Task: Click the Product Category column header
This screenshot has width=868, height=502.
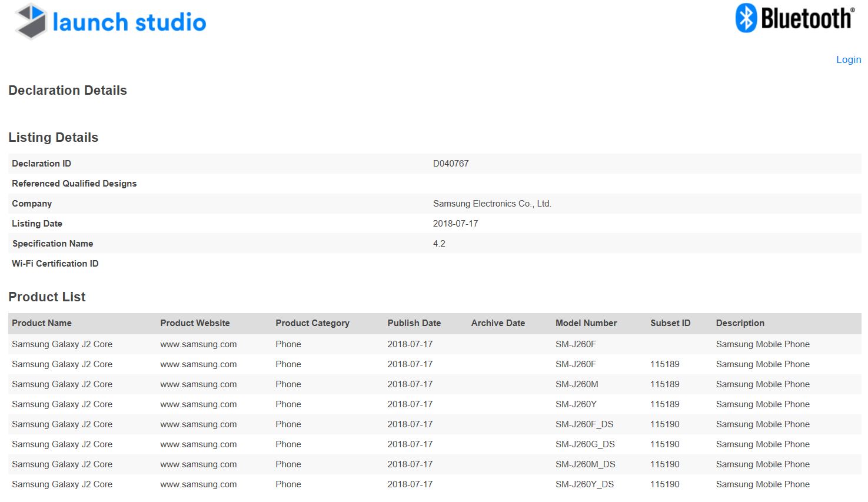Action: coord(312,323)
